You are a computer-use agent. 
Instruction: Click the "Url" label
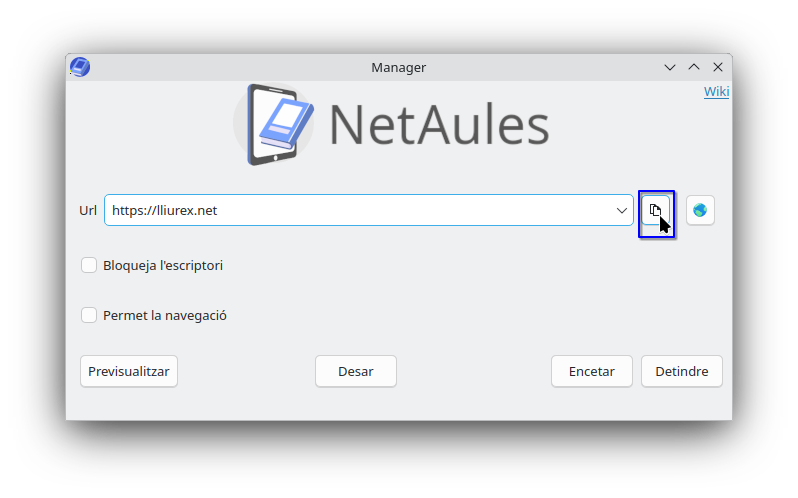pyautogui.click(x=88, y=210)
